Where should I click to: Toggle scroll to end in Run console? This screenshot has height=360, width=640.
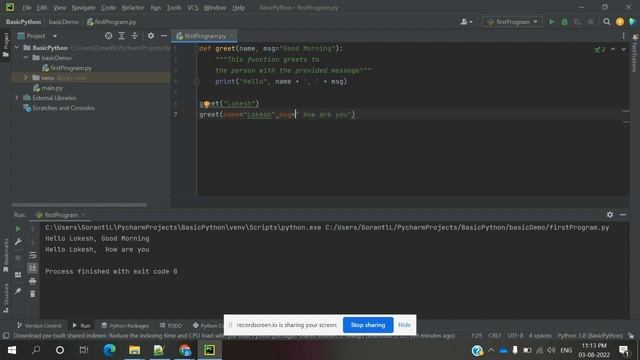point(33,268)
